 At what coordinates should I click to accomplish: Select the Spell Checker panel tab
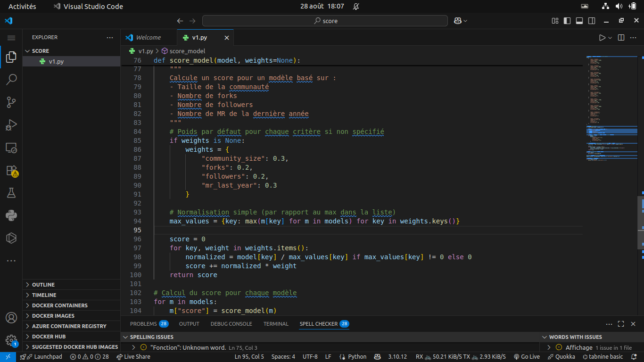(x=324, y=324)
